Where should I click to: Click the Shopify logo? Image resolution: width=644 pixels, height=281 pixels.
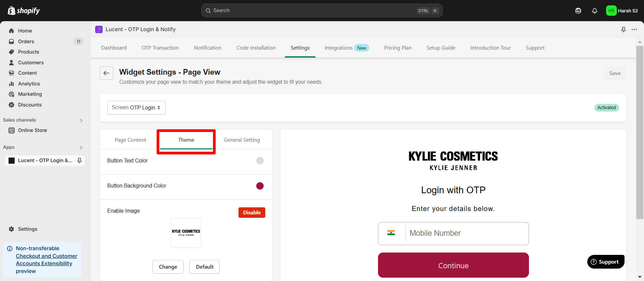tap(23, 11)
